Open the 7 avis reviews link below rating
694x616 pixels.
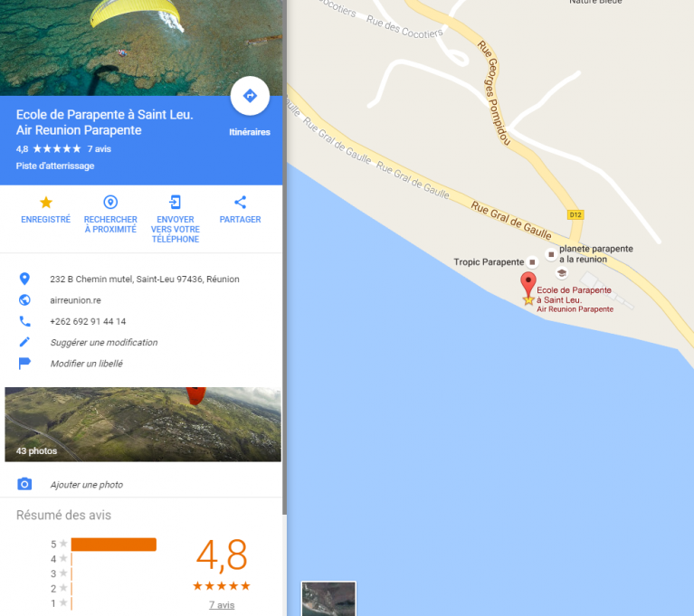(x=222, y=604)
